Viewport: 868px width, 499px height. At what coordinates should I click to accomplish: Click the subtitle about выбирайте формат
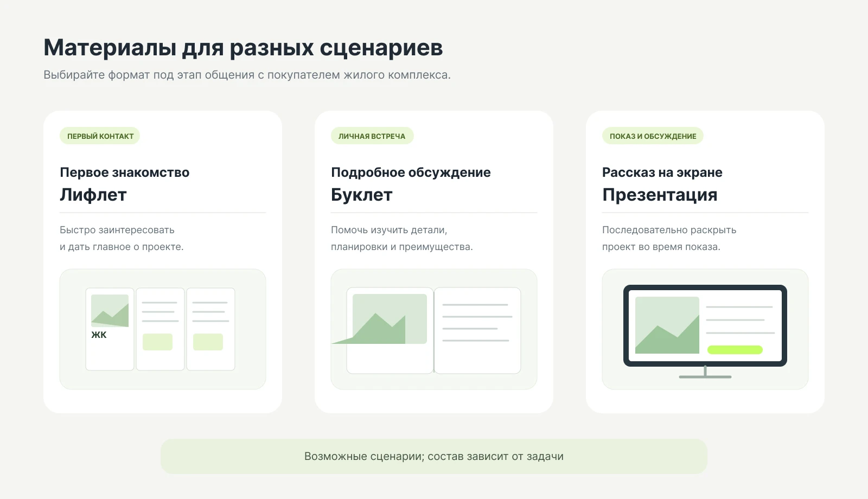tap(247, 75)
